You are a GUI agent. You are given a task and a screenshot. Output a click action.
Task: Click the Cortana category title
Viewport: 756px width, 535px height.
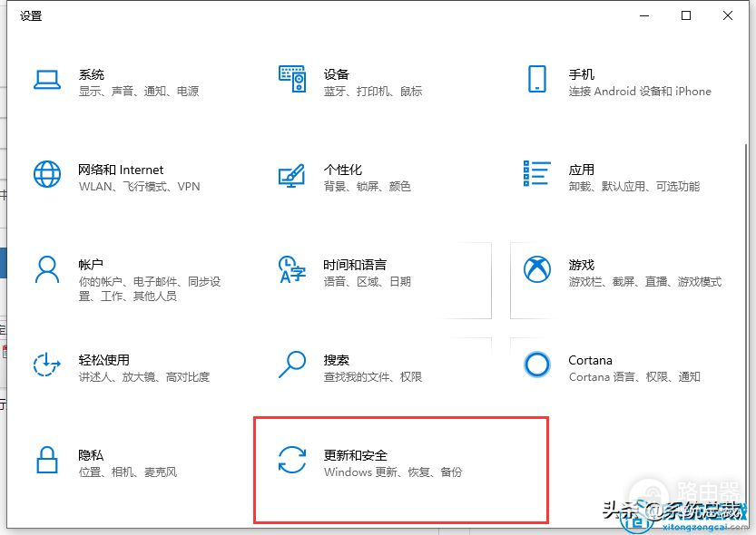(x=590, y=360)
